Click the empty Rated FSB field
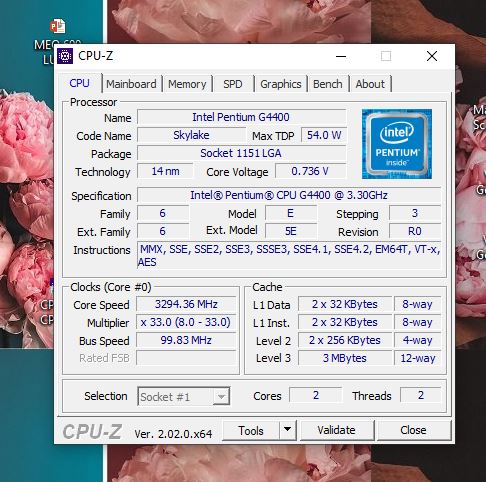 point(186,358)
